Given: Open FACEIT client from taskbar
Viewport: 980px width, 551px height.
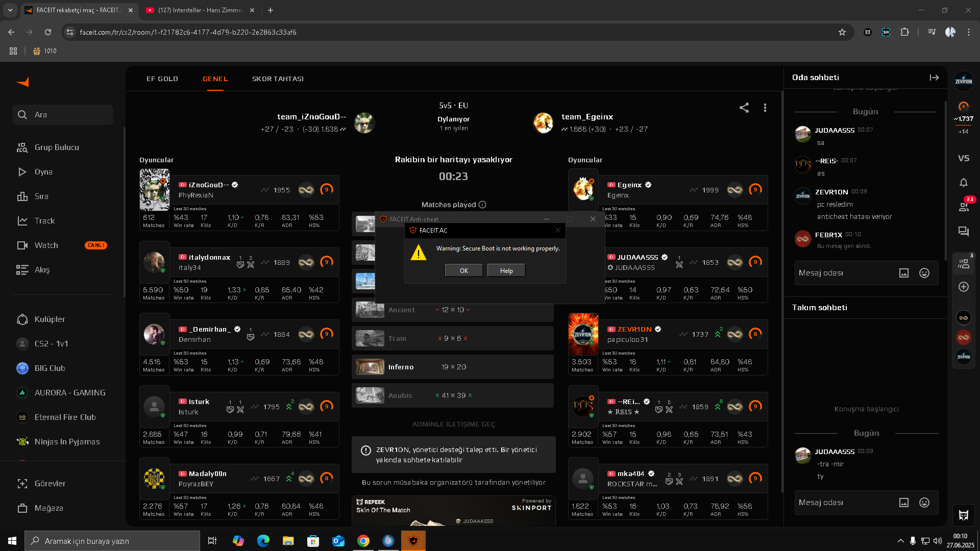Looking at the screenshot, I should [x=413, y=541].
